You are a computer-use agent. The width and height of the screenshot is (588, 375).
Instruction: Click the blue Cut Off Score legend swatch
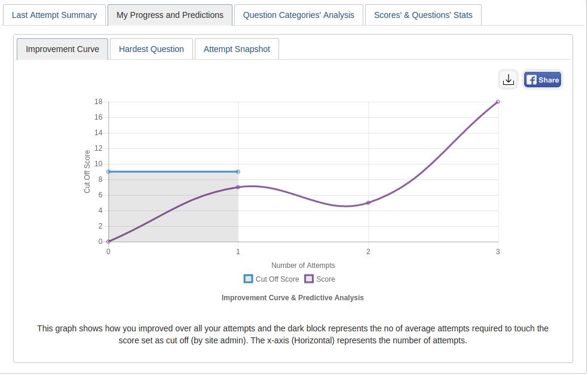pos(249,279)
